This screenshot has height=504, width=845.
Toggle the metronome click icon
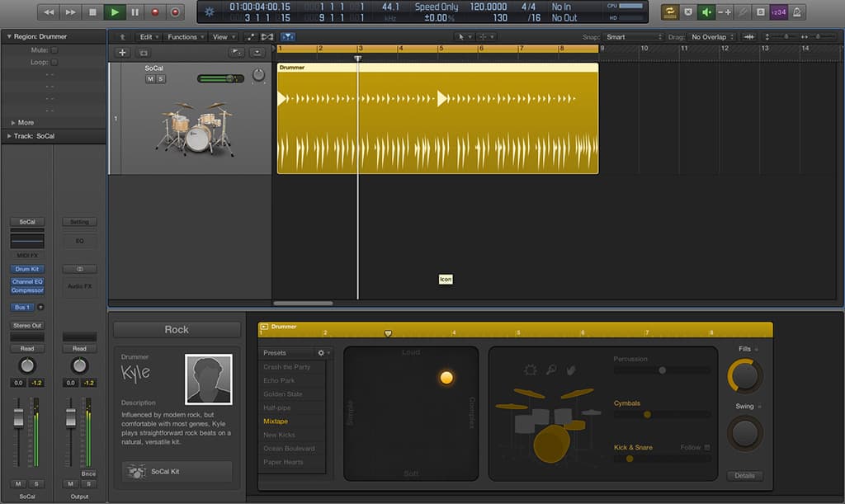tap(797, 12)
